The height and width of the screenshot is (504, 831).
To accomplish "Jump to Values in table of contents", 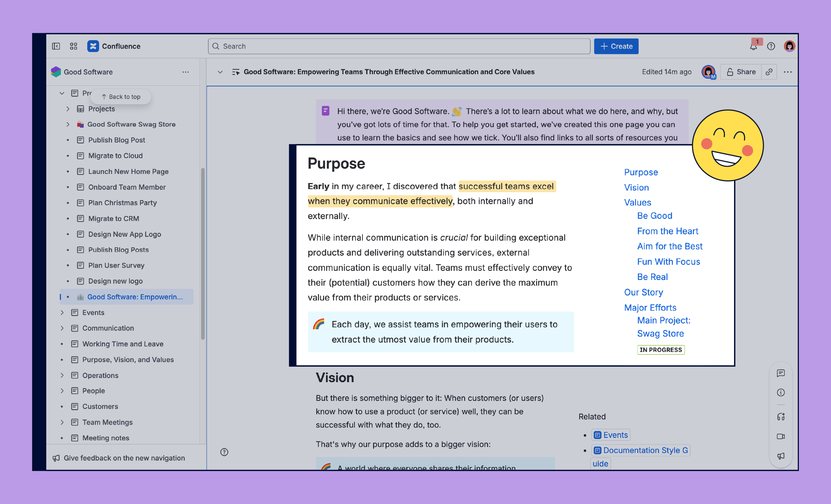I will (637, 202).
